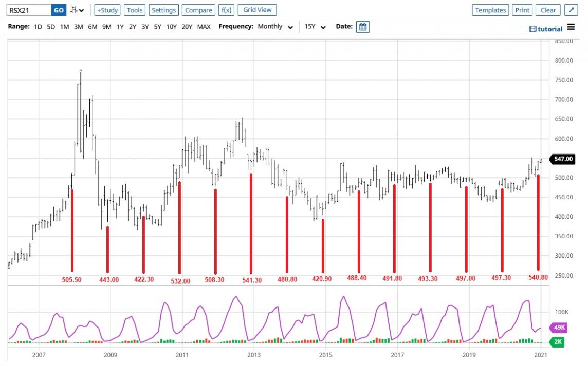
Task: Open the chart type bar icon dropdown
Action: 77,10
